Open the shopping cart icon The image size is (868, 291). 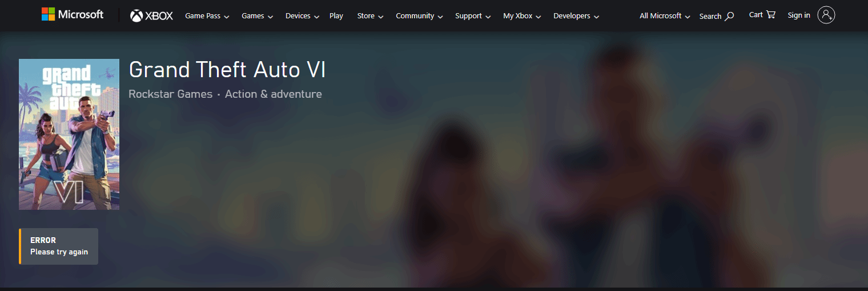coord(771,15)
